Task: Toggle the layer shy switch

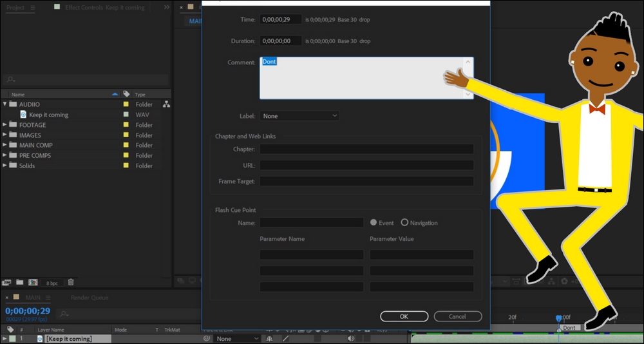Action: (x=269, y=339)
